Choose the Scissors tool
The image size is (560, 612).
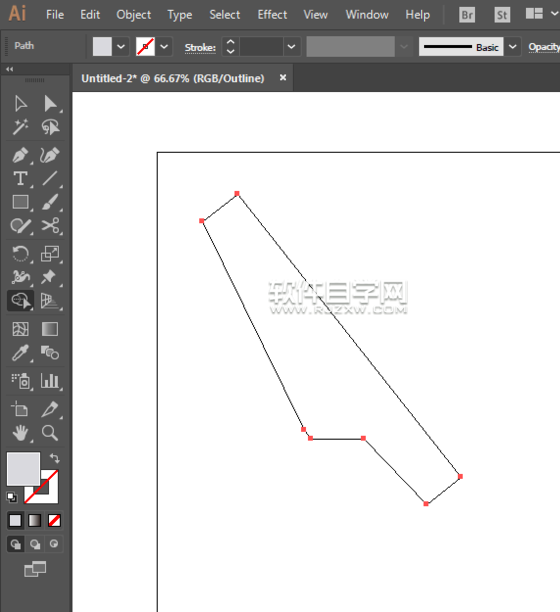tap(50, 226)
